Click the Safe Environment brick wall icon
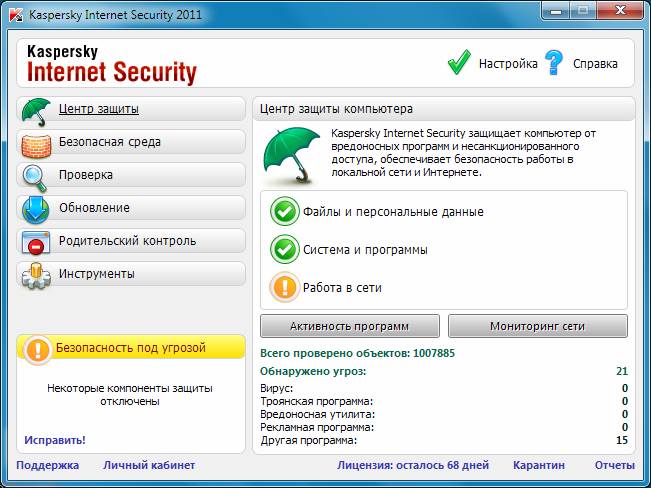651x488 pixels. tap(36, 142)
